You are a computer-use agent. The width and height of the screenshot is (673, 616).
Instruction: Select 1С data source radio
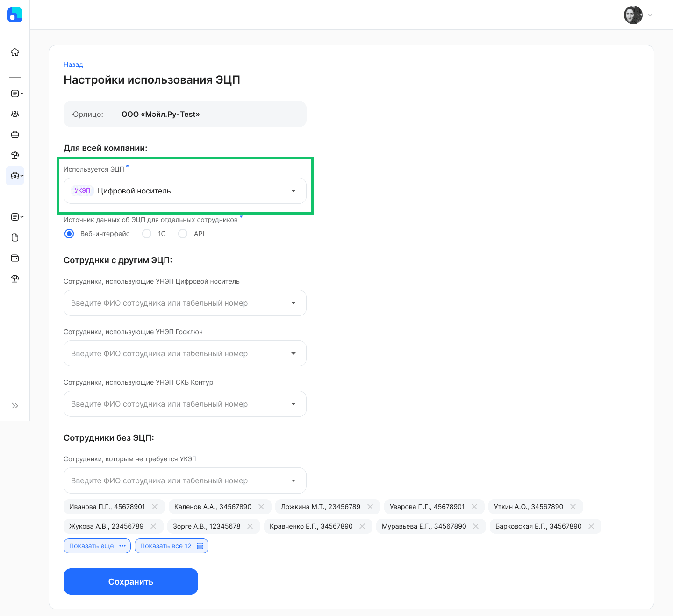(x=147, y=234)
